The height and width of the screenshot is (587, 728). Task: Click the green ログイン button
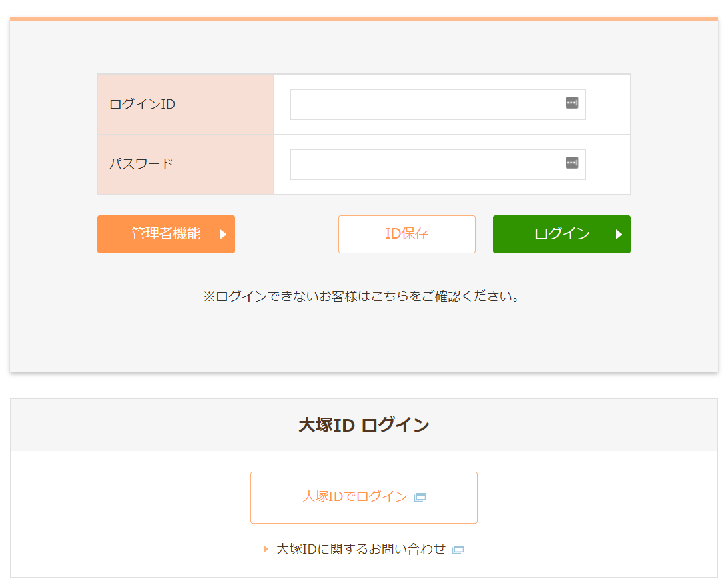click(x=562, y=234)
